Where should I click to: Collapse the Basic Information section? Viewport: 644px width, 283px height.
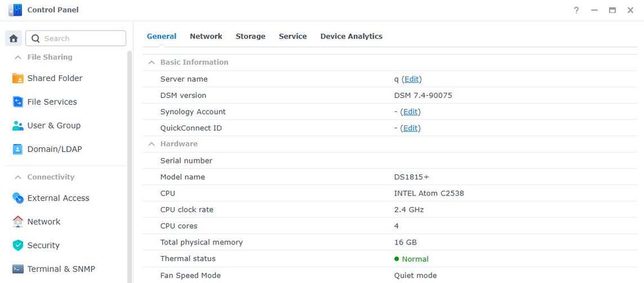151,62
